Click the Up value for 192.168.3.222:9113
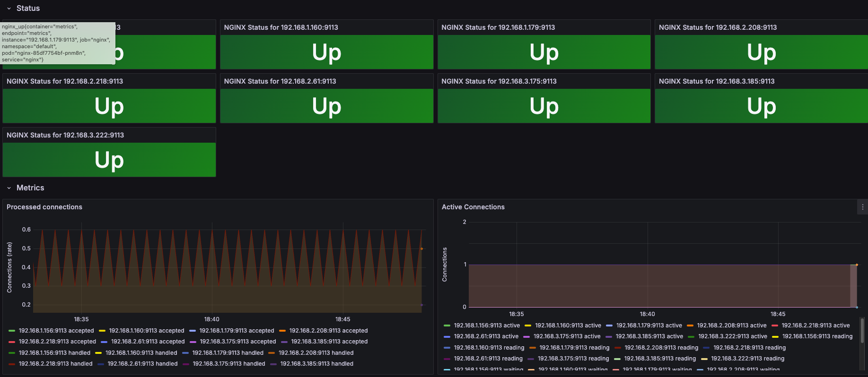 coord(109,160)
